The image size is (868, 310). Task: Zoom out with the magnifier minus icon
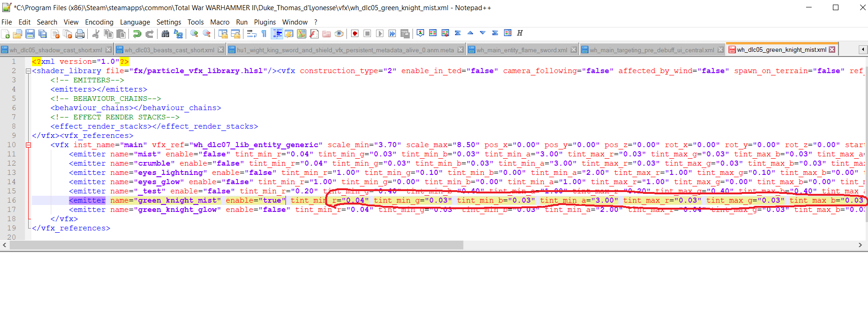pyautogui.click(x=206, y=33)
